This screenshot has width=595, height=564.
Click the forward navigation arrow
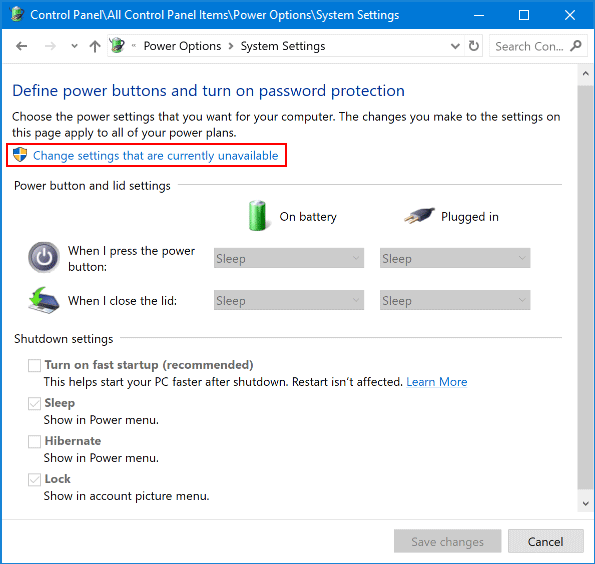tap(50, 46)
